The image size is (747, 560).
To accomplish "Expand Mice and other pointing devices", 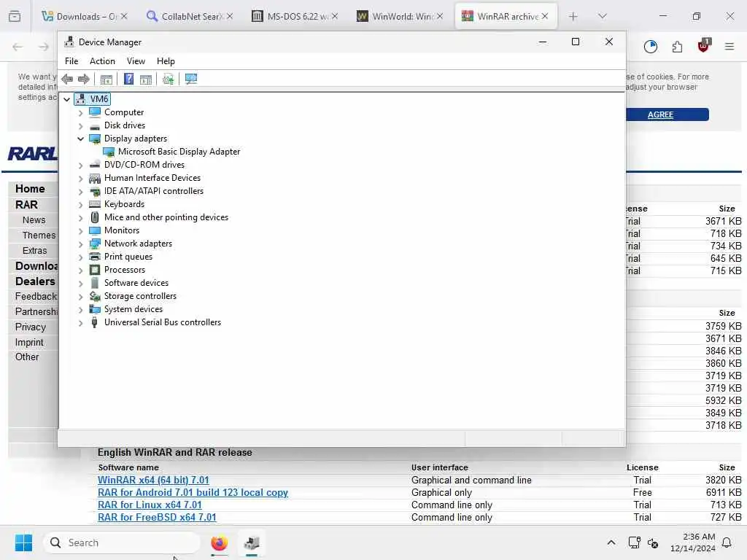I will tap(80, 217).
